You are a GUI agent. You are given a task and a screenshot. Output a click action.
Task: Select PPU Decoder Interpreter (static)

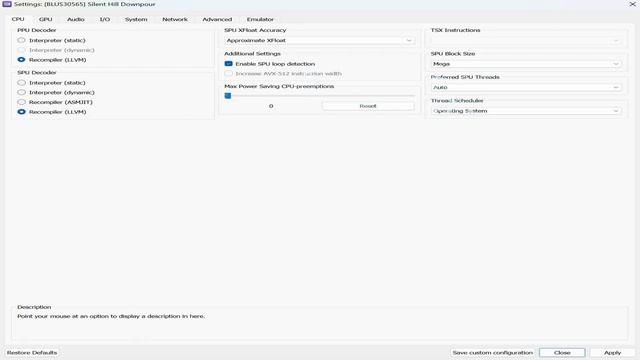51,40
